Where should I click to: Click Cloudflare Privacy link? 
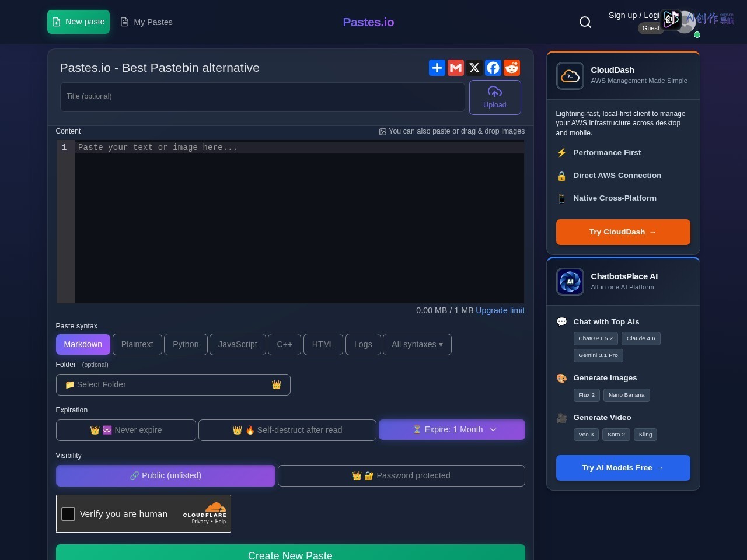200,521
